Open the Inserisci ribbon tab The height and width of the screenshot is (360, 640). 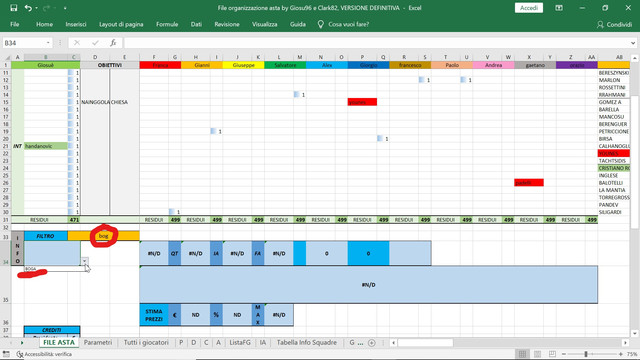point(76,24)
